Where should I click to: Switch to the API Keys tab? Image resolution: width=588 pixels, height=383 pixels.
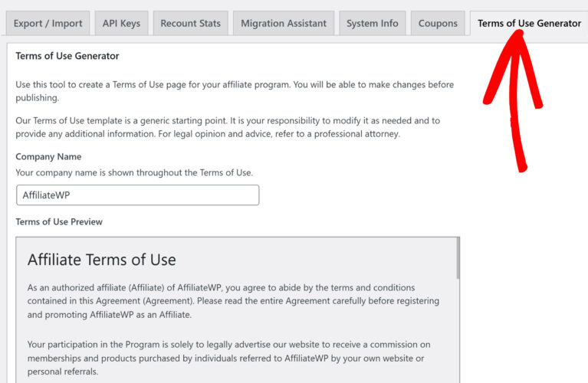coord(121,23)
